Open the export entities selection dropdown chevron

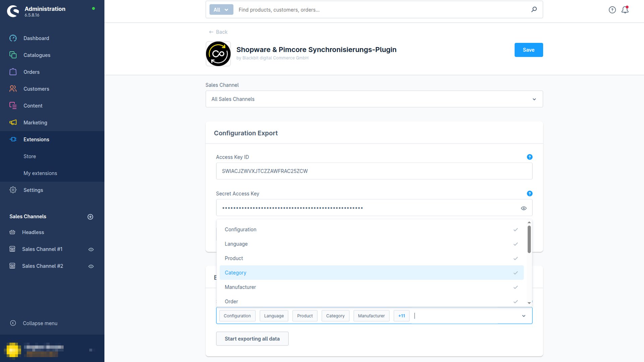[523, 316]
